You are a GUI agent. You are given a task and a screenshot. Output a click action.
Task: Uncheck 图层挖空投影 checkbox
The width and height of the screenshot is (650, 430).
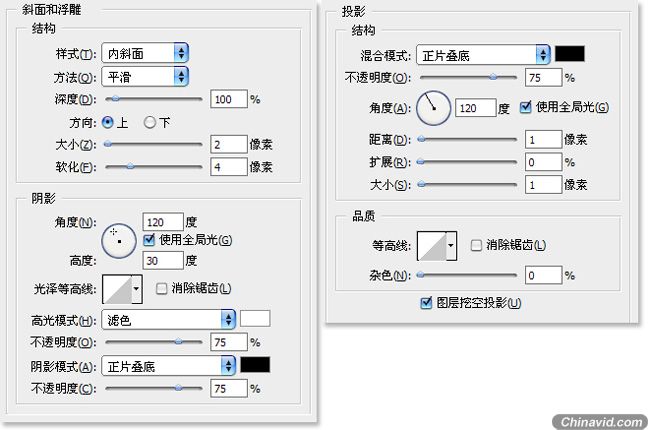[428, 302]
